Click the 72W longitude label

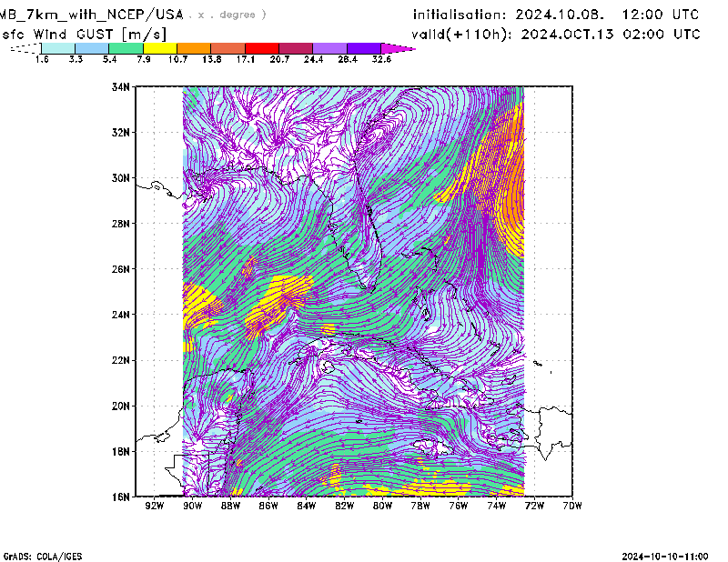(x=534, y=506)
